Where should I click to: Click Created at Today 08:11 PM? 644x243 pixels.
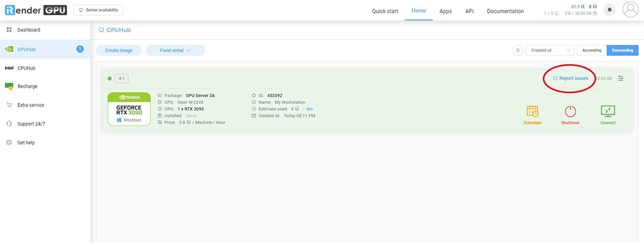point(299,116)
